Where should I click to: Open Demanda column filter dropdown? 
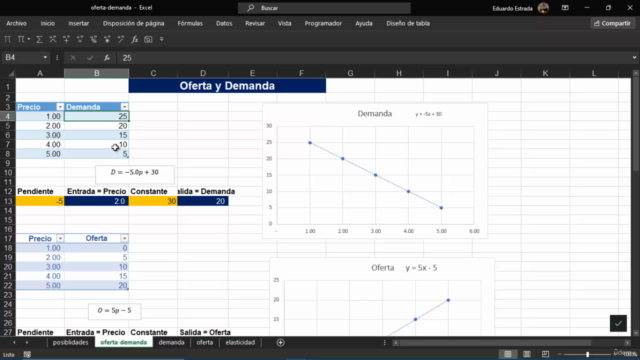pos(124,107)
